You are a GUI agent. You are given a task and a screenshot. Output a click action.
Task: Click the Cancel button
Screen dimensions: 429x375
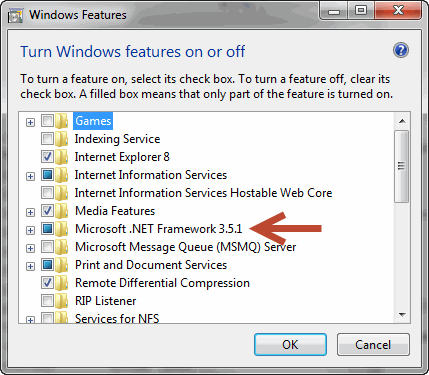[x=373, y=345]
